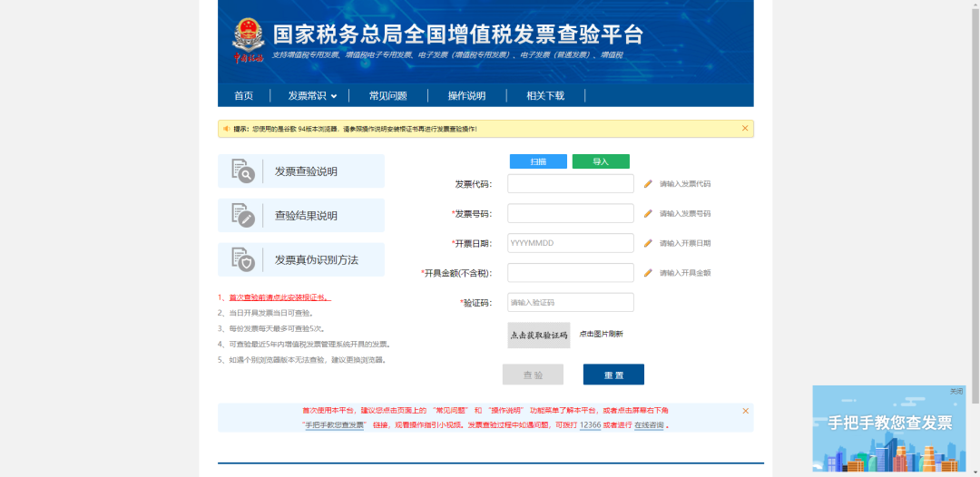Screen dimensions: 980x477
Task: Click the 点击图片刷新 text
Action: pyautogui.click(x=601, y=334)
